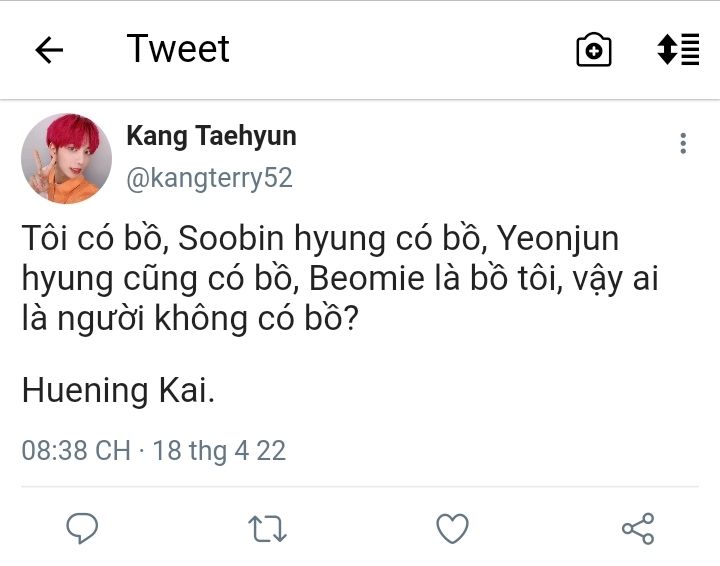
Task: Open the sort replies icon in header
Action: pos(678,50)
